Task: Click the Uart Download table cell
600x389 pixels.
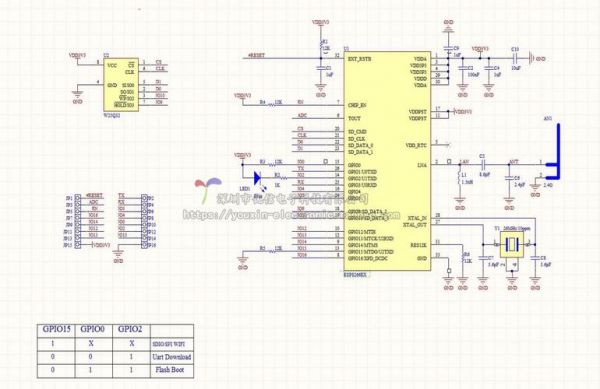Action: pos(172,357)
